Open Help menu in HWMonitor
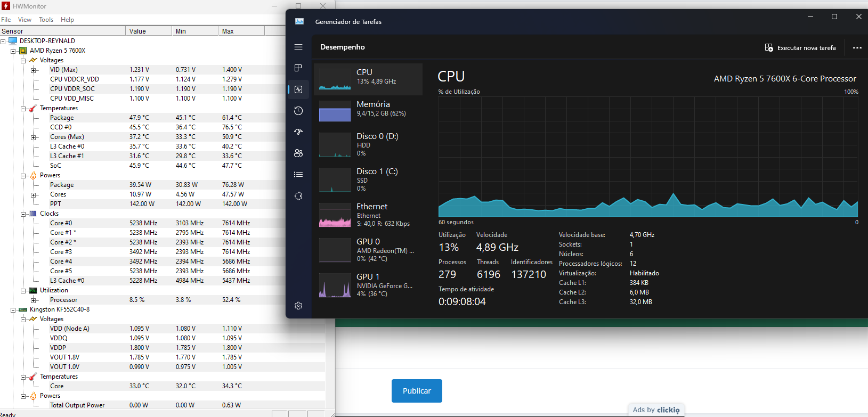Viewport: 868px width, 417px height. (67, 20)
